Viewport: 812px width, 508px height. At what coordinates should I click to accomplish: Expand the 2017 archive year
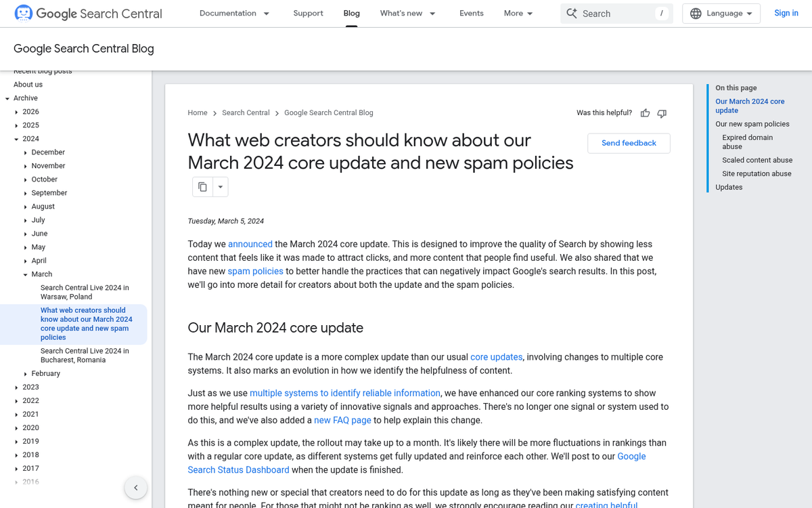click(x=17, y=469)
